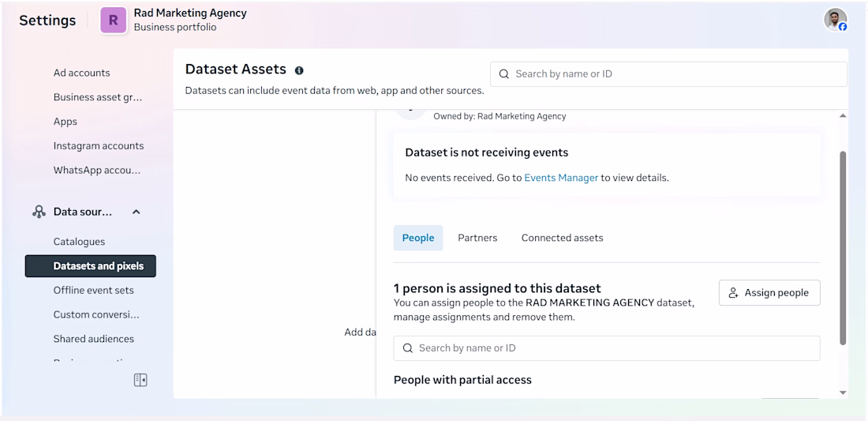Switch to the Partners tab
The width and height of the screenshot is (868, 421).
(x=477, y=238)
